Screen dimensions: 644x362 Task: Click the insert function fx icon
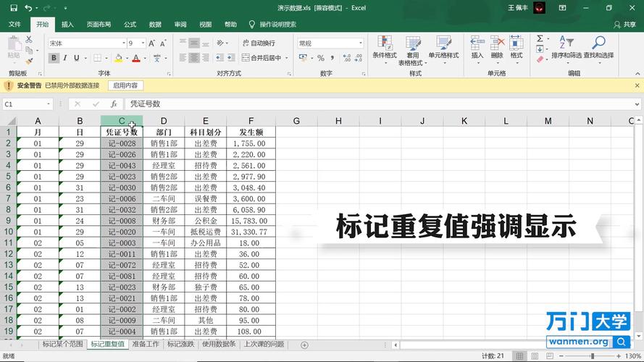pos(114,104)
